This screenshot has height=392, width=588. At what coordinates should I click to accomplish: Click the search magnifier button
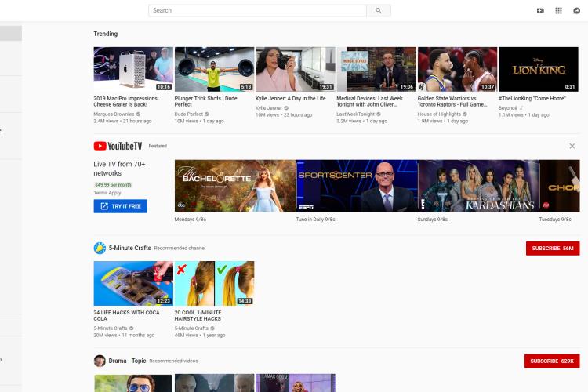(379, 10)
